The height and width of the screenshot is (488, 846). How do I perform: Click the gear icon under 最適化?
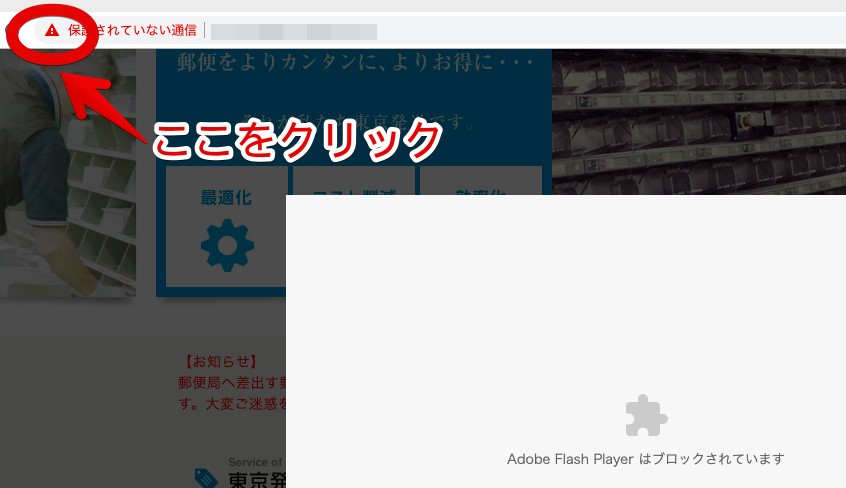click(227, 243)
